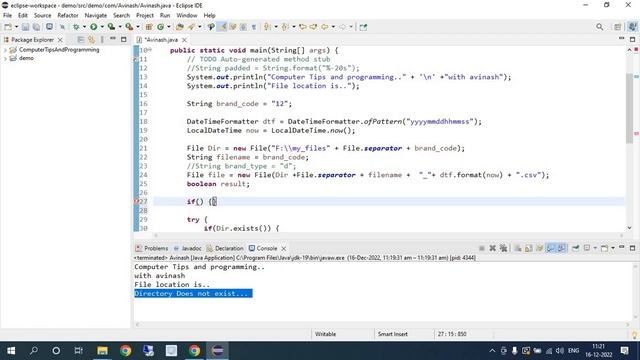640x360 pixels.
Task: Toggle Mark Occurrences highlighter icon
Action: pyautogui.click(x=222, y=27)
